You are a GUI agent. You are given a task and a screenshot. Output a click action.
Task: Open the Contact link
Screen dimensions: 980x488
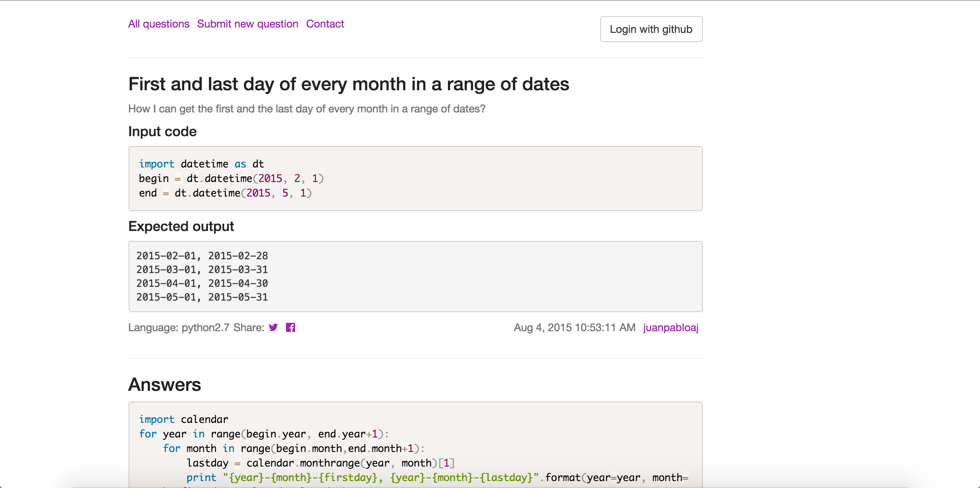325,24
